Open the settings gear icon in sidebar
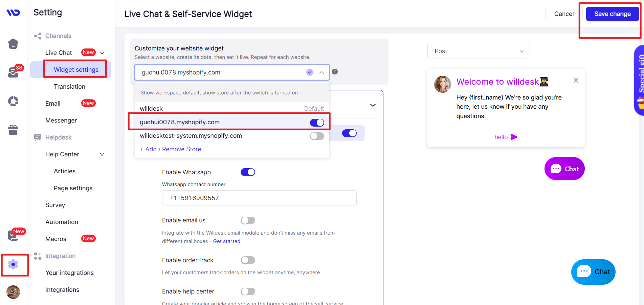 pos(13,264)
